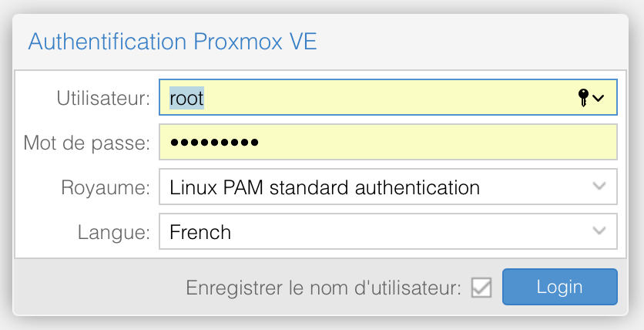Screen dimensions: 644x330
Task: Expand the Langue dropdown arrow
Action: coord(599,231)
